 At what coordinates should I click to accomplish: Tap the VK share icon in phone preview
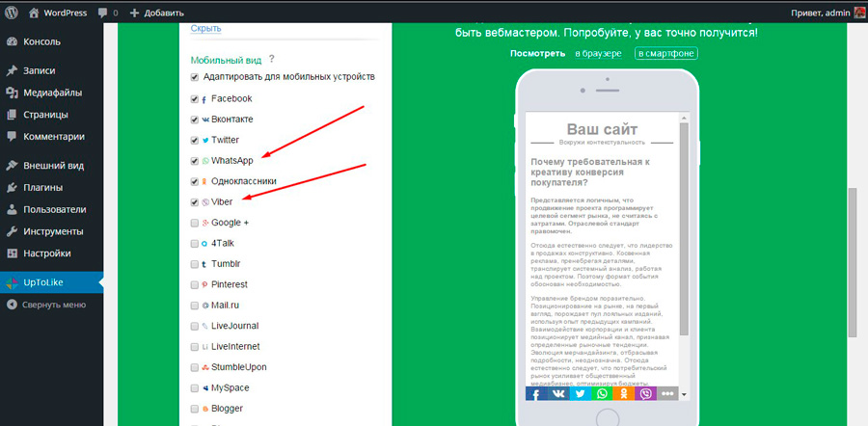tap(558, 394)
